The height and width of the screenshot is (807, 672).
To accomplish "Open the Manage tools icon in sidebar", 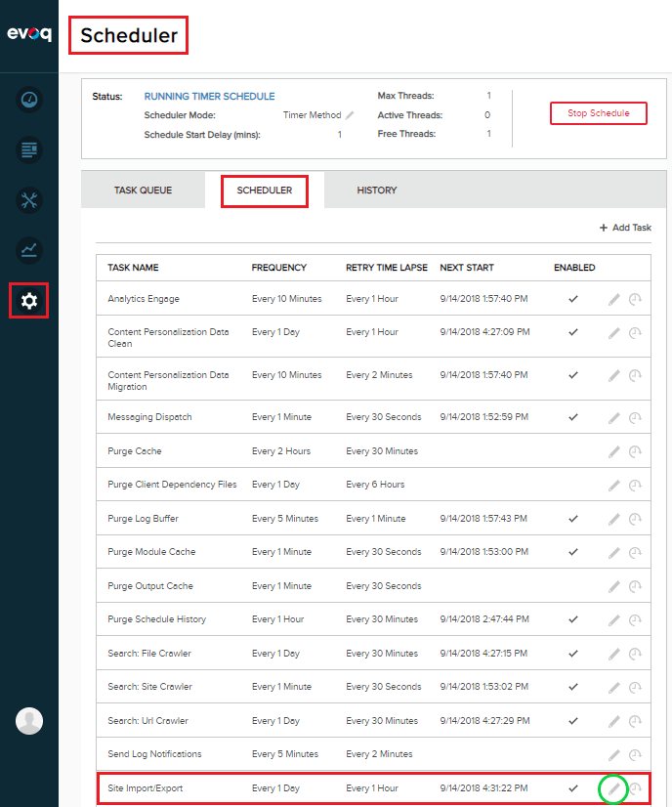I will point(29,200).
